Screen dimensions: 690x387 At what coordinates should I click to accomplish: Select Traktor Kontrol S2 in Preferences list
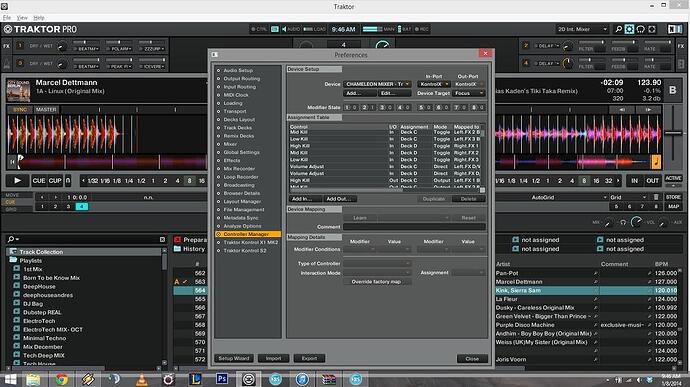pos(245,251)
